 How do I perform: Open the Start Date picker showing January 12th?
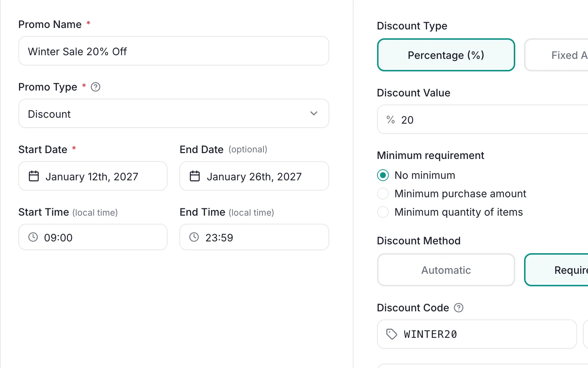coord(93,176)
